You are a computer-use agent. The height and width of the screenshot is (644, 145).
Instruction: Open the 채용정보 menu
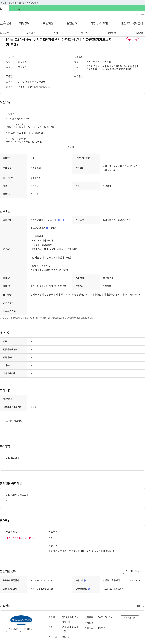tap(24, 23)
